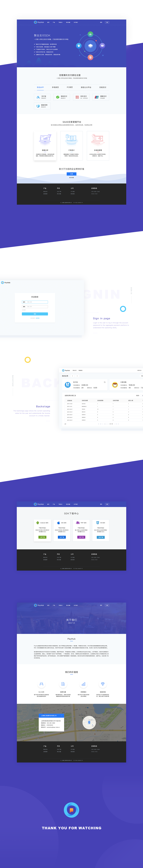This screenshot has height=868, width=143.
Task: Select the 银联支付 UnionPay card
Action: click(101, 97)
